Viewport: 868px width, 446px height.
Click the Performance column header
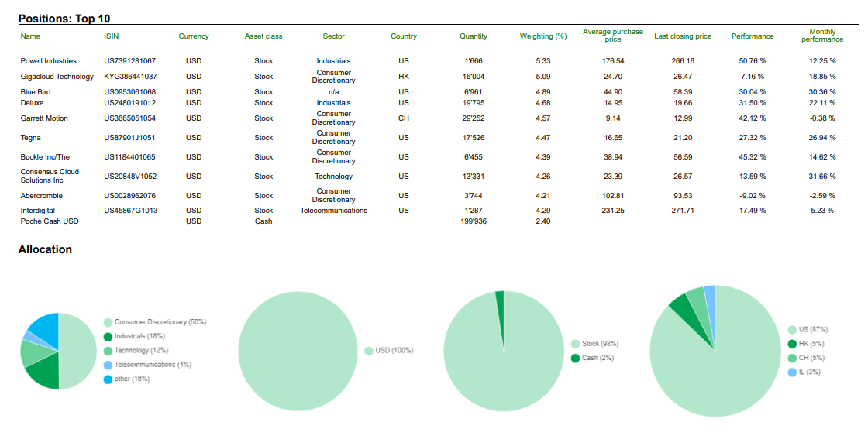tap(753, 36)
